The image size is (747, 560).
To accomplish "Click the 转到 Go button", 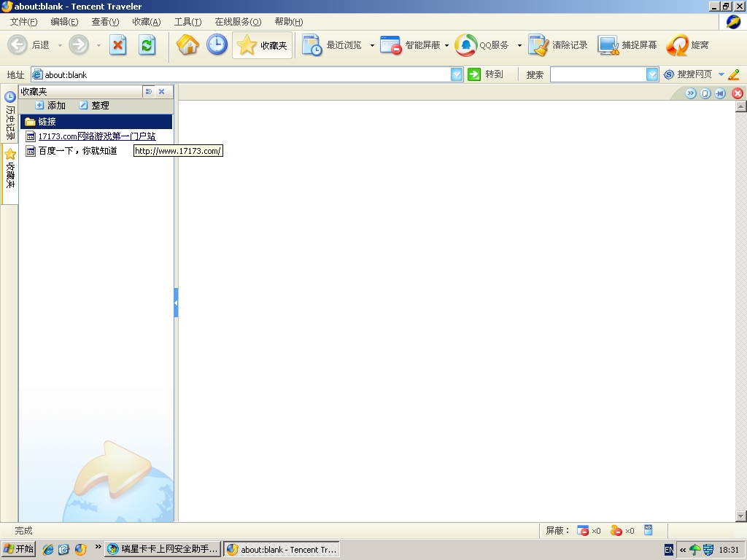I will coord(485,74).
